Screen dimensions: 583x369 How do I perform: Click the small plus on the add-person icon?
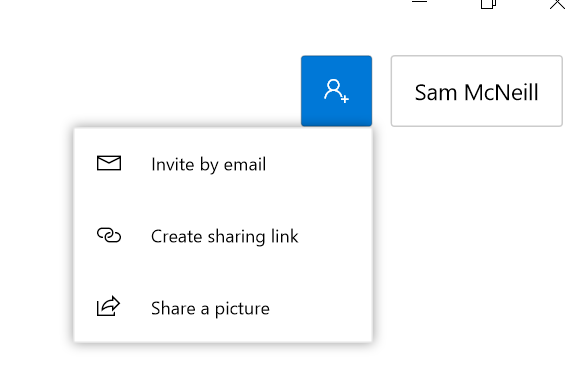[345, 99]
